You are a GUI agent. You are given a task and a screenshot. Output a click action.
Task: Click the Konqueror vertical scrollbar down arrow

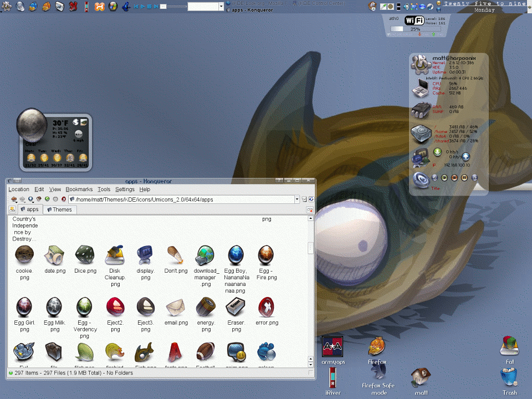(x=310, y=365)
